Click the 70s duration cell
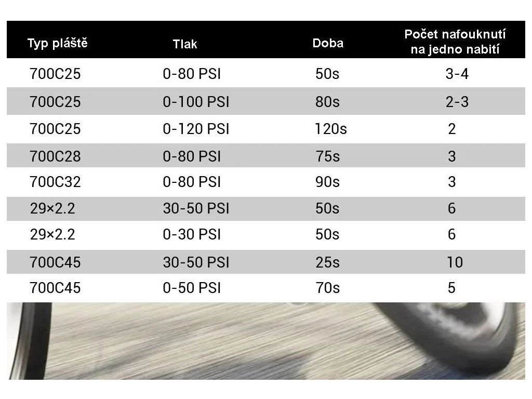 (327, 288)
